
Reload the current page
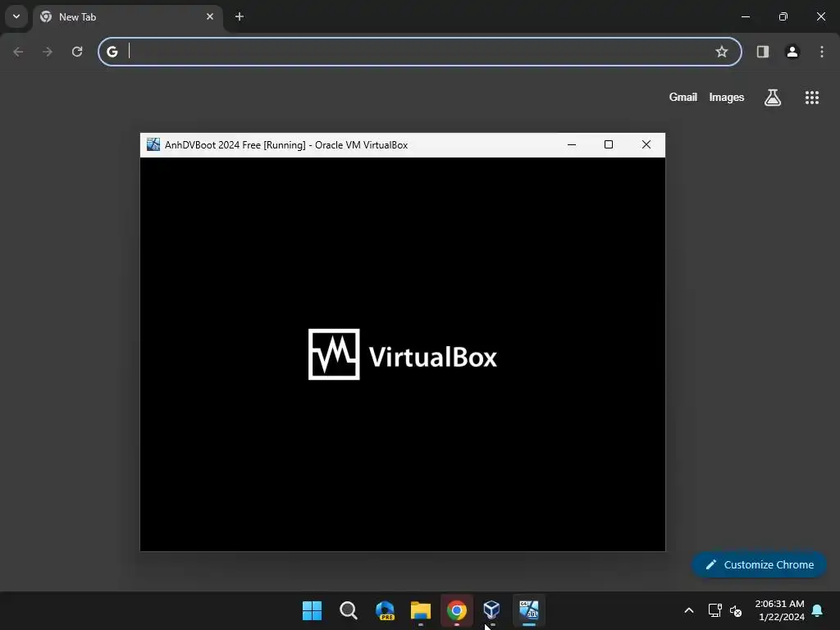point(77,52)
